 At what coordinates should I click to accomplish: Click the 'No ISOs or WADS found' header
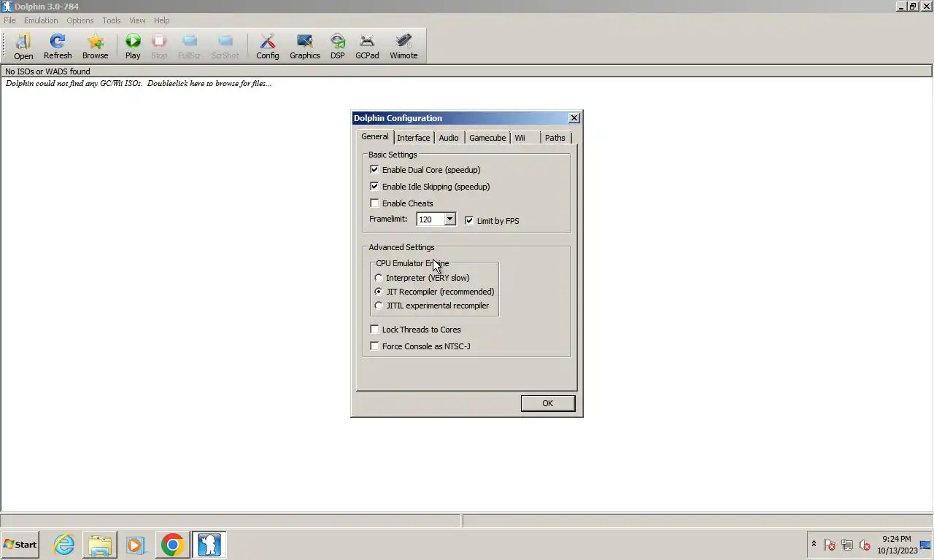pyautogui.click(x=466, y=71)
